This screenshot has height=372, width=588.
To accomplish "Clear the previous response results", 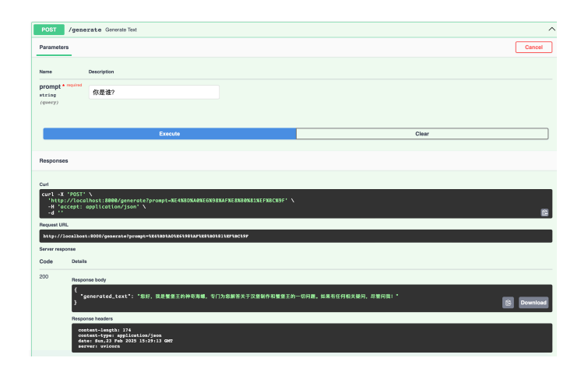I will click(x=421, y=134).
